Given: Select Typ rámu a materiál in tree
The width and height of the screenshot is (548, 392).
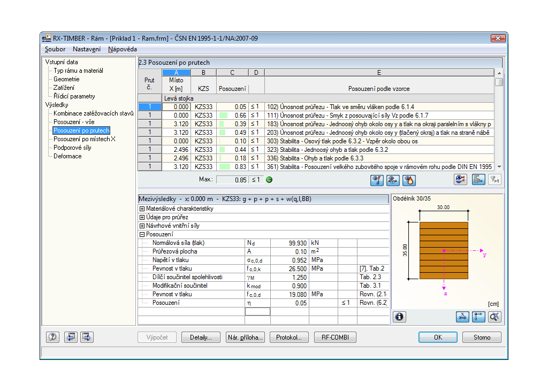Looking at the screenshot, I should point(78,71).
